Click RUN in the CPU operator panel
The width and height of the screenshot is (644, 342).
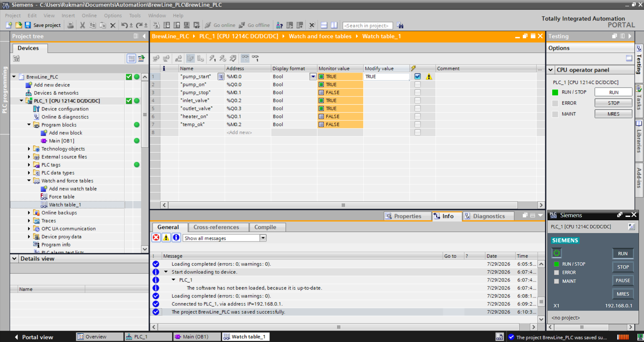click(613, 92)
